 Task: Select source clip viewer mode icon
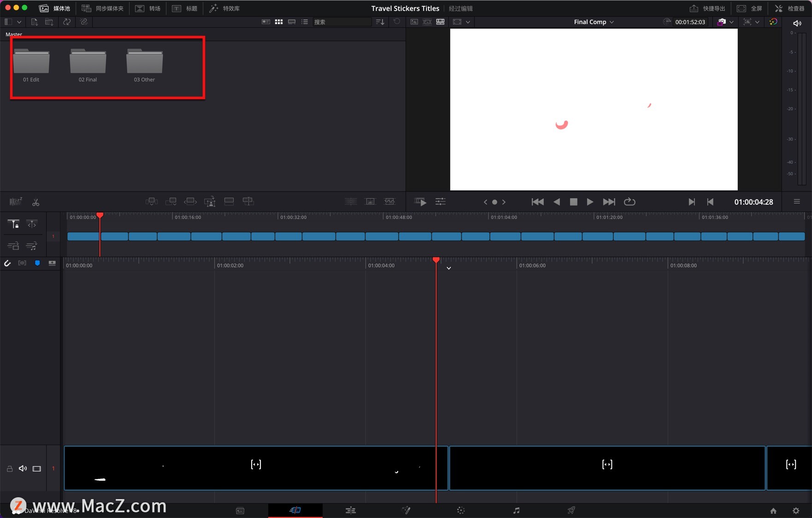(414, 22)
